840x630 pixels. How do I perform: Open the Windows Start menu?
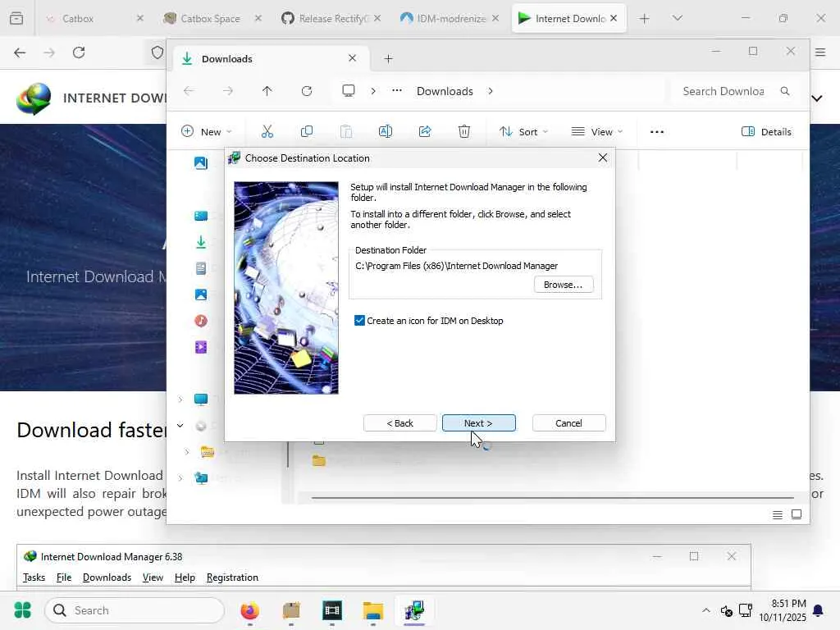pos(22,610)
